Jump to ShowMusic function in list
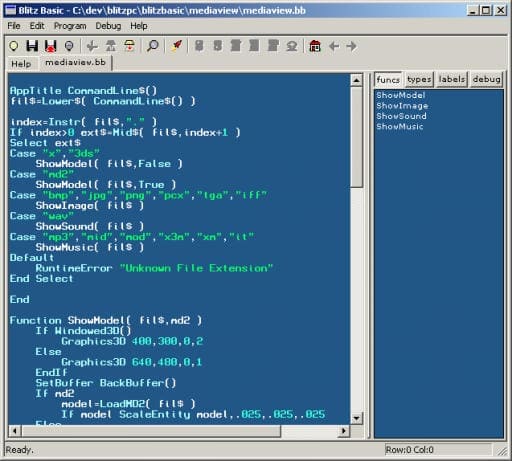 click(x=400, y=126)
